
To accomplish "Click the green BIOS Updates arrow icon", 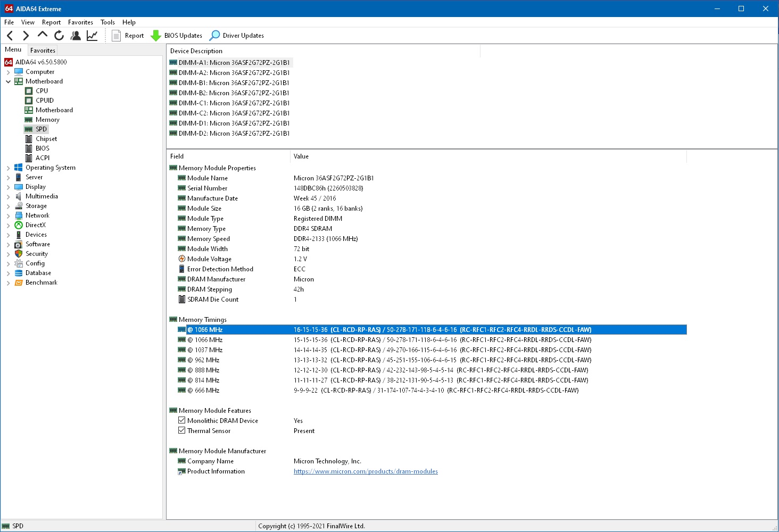I will [156, 36].
